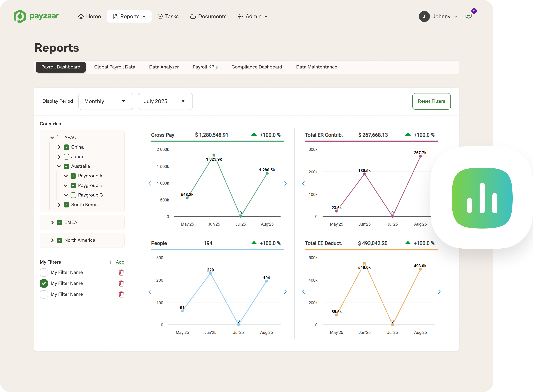Open the Documents page

208,16
